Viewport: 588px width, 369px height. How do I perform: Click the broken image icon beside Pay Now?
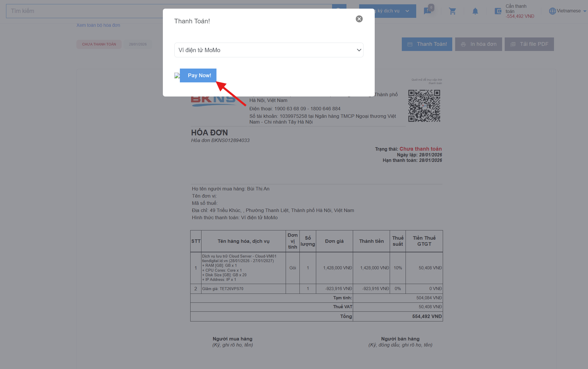point(177,75)
